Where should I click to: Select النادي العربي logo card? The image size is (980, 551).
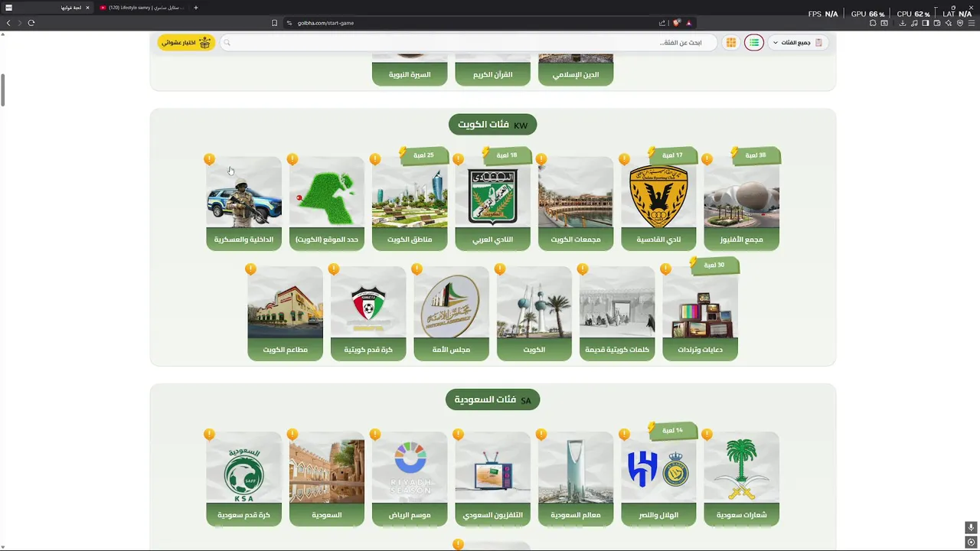[x=492, y=204]
